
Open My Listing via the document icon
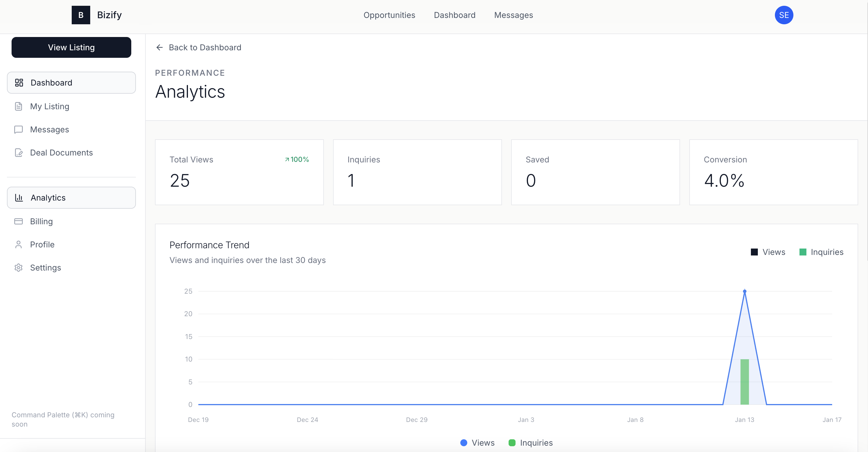click(19, 106)
